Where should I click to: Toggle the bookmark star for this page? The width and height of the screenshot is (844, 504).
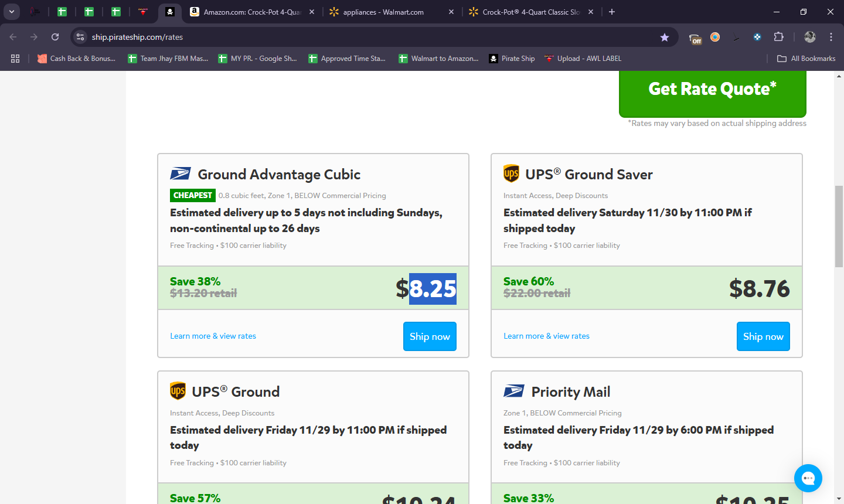coord(665,37)
